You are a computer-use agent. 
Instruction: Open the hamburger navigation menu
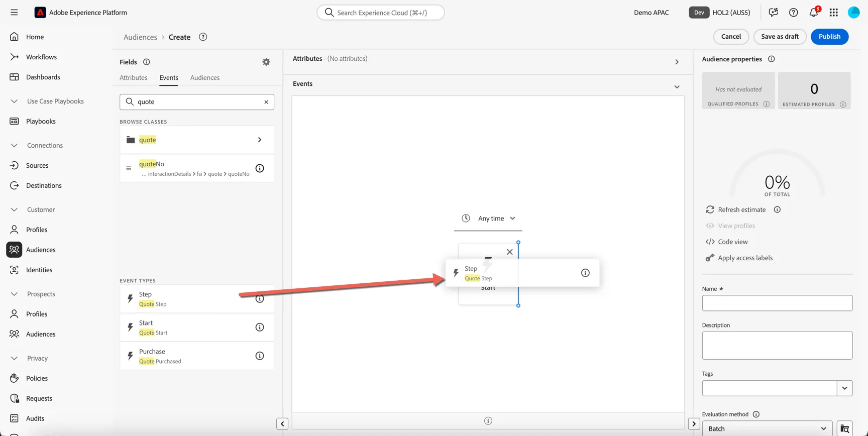click(14, 13)
